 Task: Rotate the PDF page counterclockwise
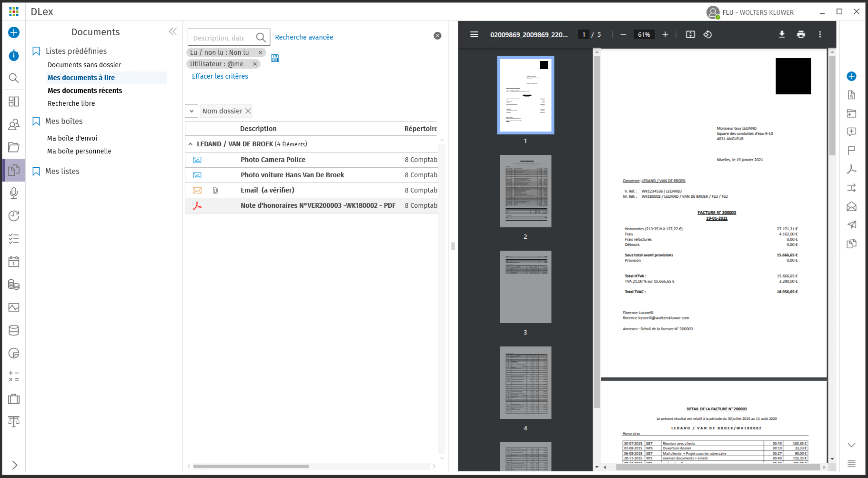(x=707, y=34)
